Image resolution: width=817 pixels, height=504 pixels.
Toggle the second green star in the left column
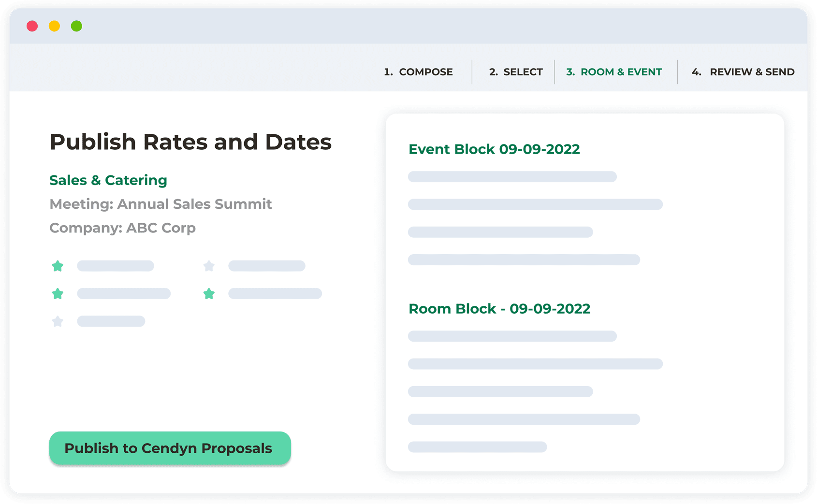coord(58,293)
